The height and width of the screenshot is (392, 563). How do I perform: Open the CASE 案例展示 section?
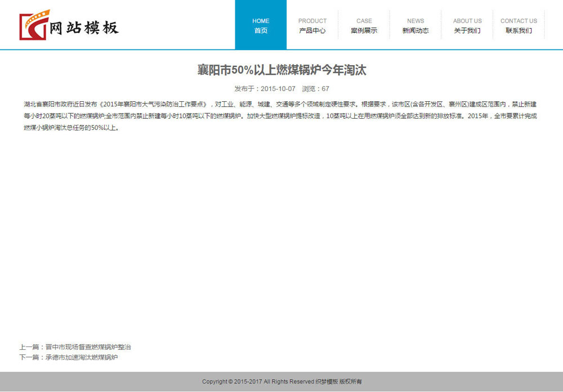(x=364, y=25)
